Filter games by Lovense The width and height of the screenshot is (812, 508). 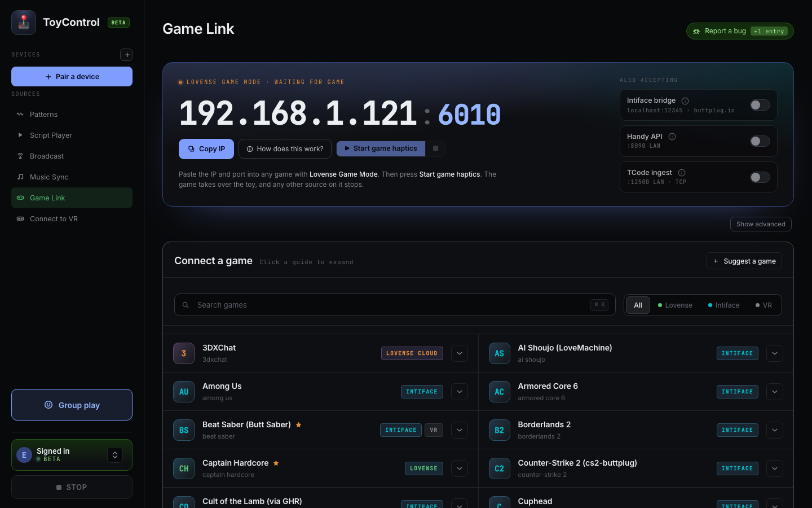(x=675, y=305)
